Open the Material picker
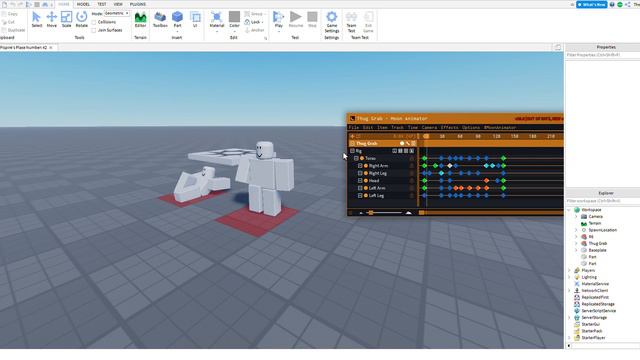 pos(217,20)
